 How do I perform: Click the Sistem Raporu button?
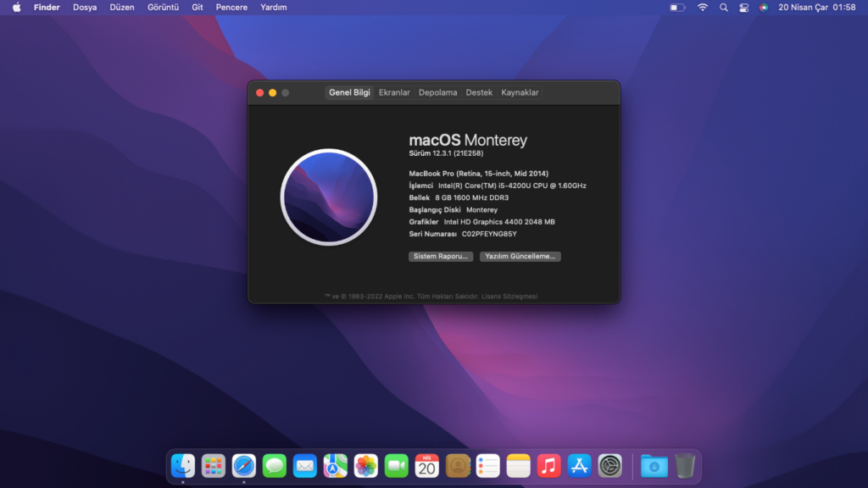point(441,256)
